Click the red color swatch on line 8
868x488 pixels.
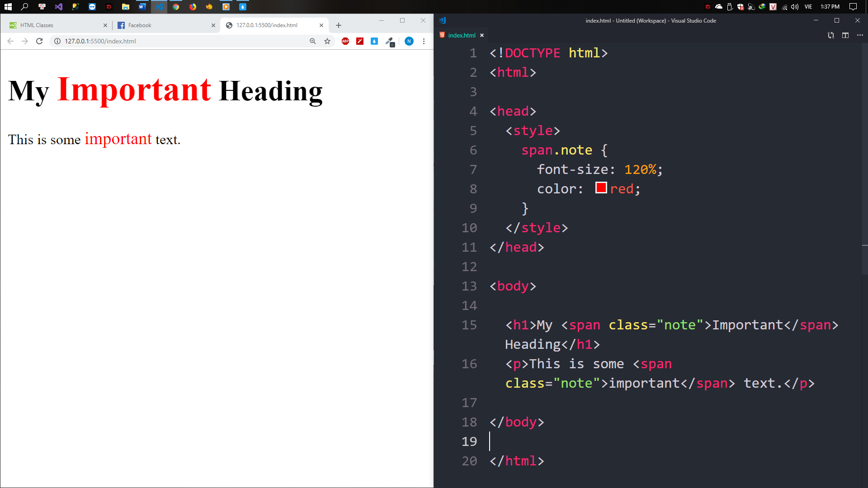601,188
